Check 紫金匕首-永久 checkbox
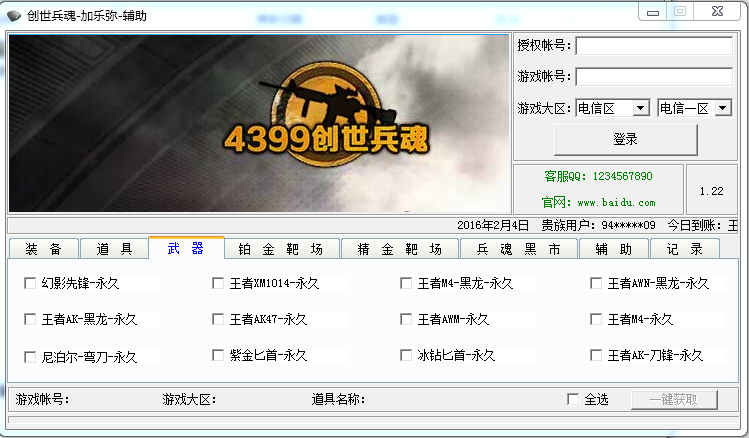Screen dimensions: 749x438 (x=218, y=355)
